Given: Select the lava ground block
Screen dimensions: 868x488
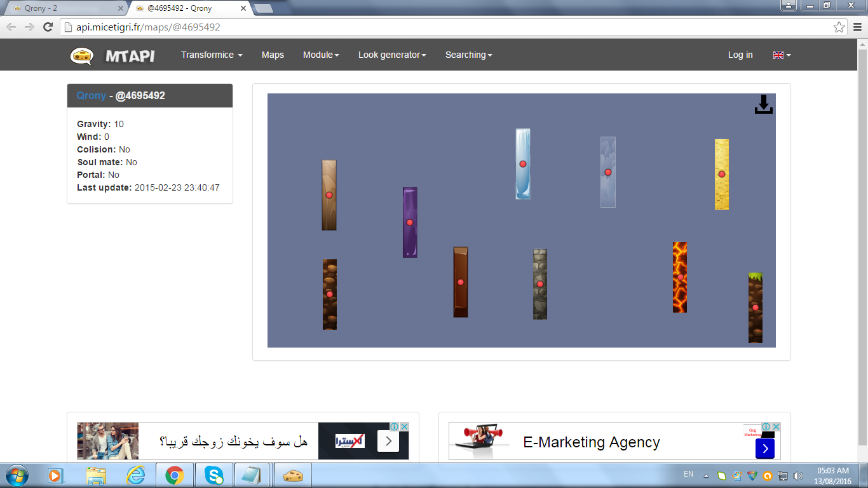Looking at the screenshot, I should 680,277.
